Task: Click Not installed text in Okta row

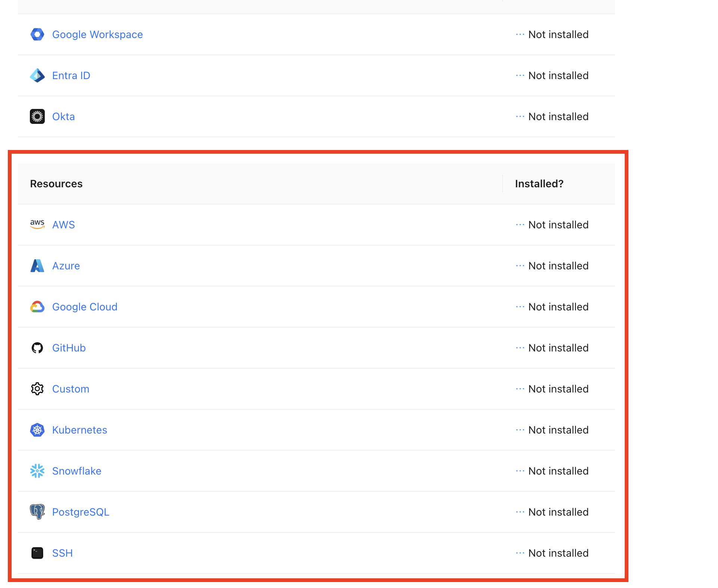Action: point(558,116)
